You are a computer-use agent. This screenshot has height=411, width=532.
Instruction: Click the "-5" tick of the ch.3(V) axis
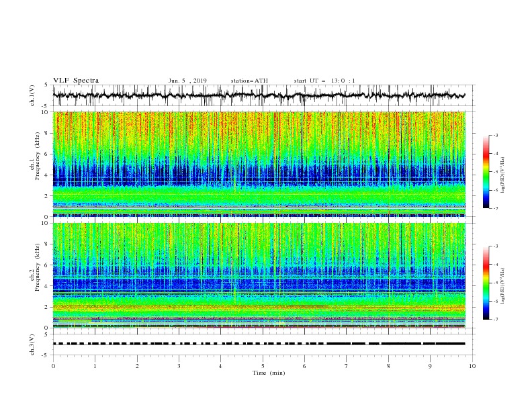46,355
